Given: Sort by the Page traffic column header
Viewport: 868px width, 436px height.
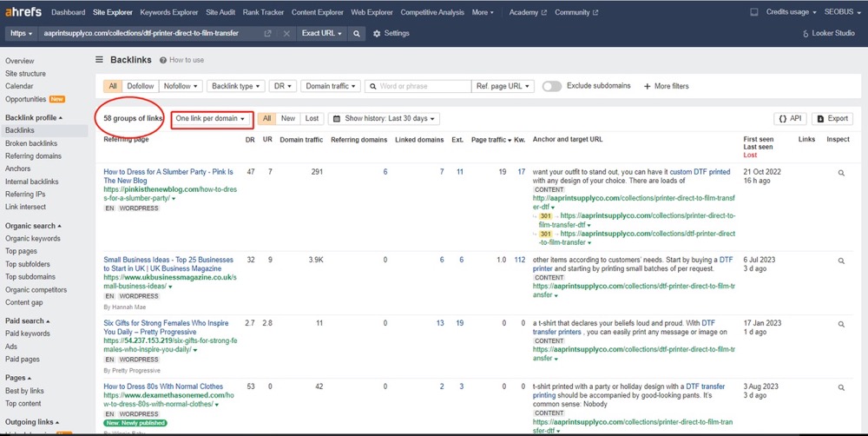Looking at the screenshot, I should pyautogui.click(x=491, y=140).
